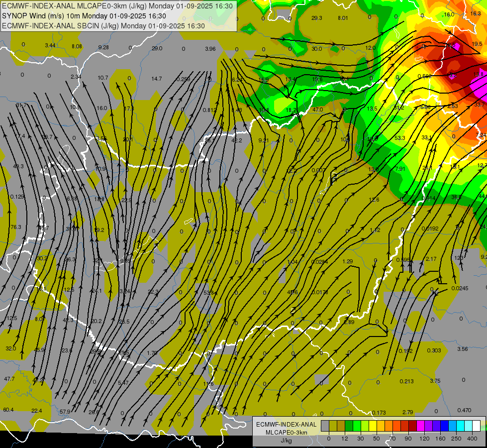This screenshot has height=448, width=487.
Task: Click the map value '5.47'
Action: (123, 383)
